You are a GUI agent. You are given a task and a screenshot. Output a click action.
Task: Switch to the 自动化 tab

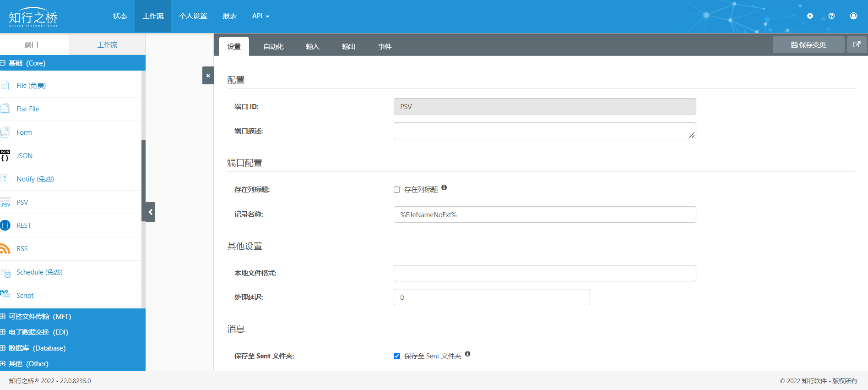pyautogui.click(x=273, y=46)
